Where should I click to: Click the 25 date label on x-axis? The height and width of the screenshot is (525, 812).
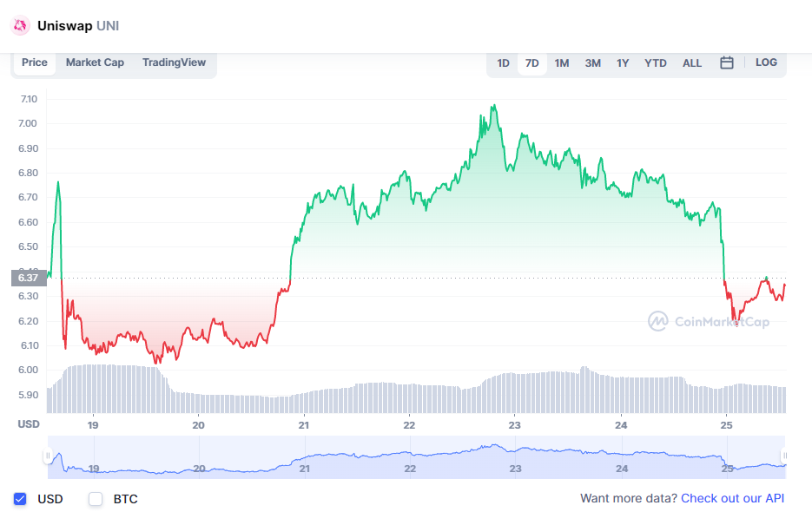pyautogui.click(x=727, y=425)
